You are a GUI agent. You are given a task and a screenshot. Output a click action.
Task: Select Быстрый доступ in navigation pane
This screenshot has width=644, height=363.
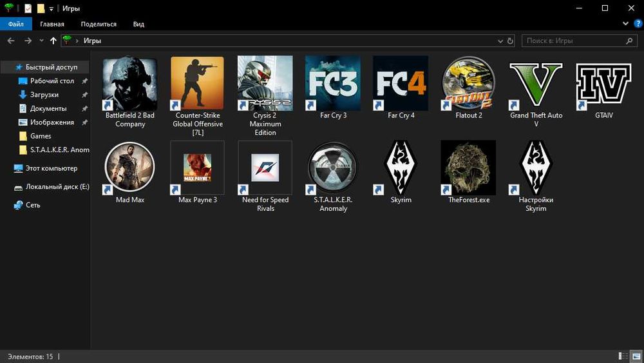[x=45, y=67]
